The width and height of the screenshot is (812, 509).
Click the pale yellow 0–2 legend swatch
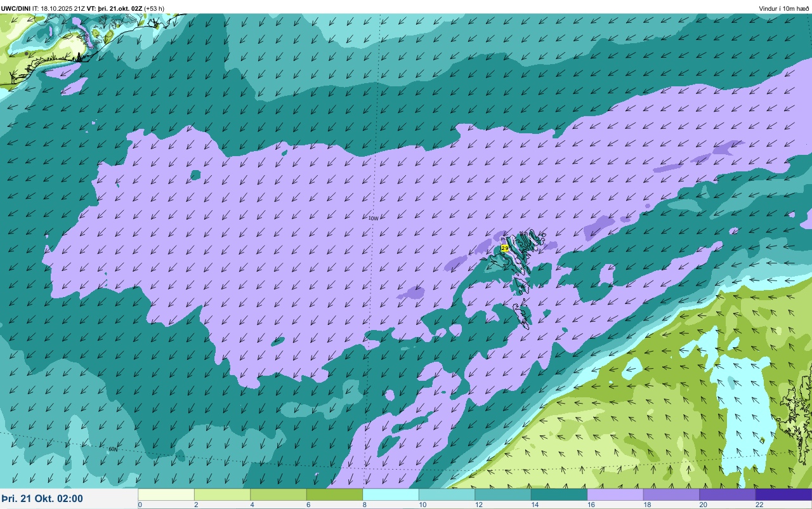166,494
